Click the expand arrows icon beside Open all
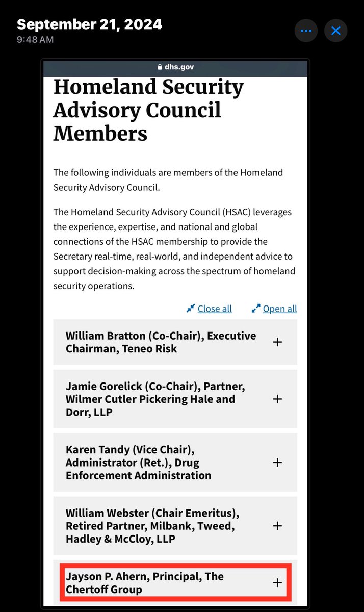This screenshot has width=364, height=612. (256, 309)
